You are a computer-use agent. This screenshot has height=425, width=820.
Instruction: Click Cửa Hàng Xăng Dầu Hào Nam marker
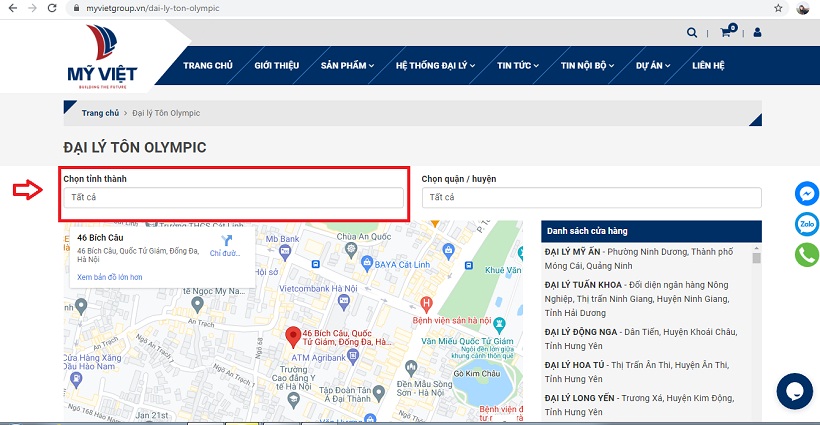76,379
